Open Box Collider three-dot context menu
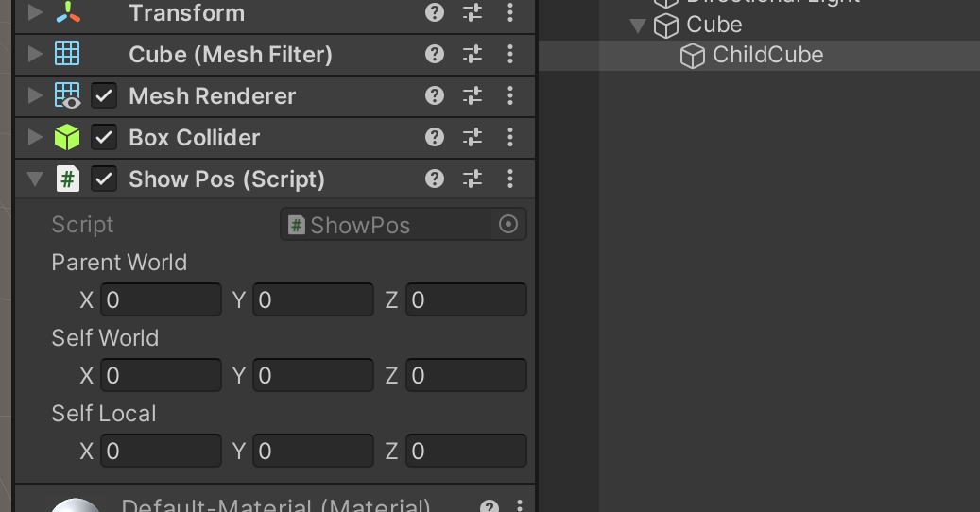Image resolution: width=980 pixels, height=512 pixels. [510, 137]
